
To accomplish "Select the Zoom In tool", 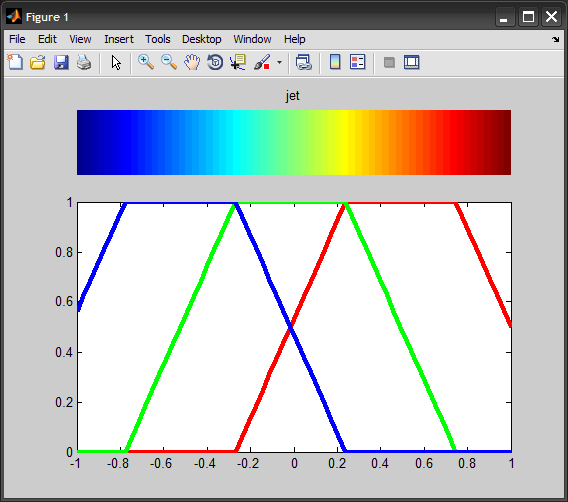I will coord(146,62).
